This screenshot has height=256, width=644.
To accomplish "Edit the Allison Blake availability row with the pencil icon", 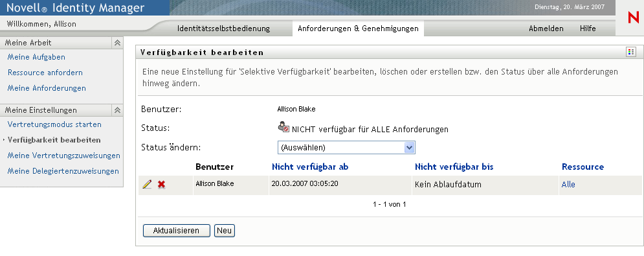I will pos(147,185).
